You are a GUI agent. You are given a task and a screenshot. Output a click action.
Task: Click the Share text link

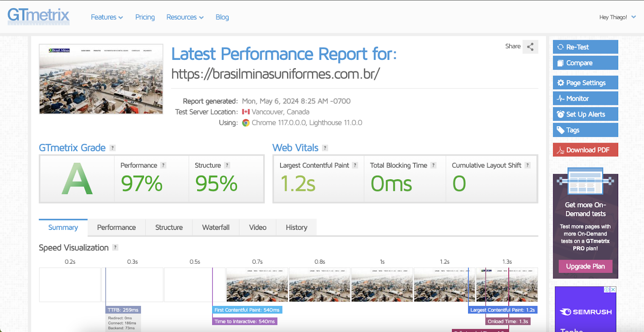513,46
